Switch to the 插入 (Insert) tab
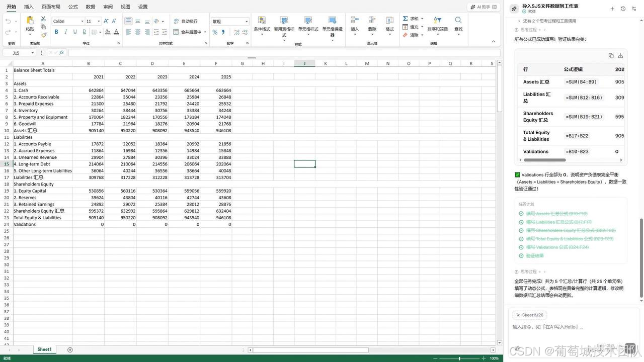The height and width of the screenshot is (362, 644). pyautogui.click(x=29, y=7)
